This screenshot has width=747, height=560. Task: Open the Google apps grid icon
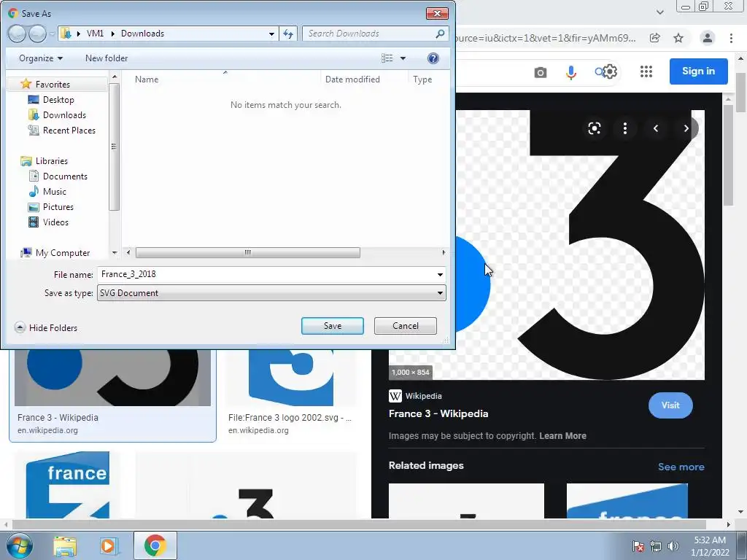pos(646,71)
